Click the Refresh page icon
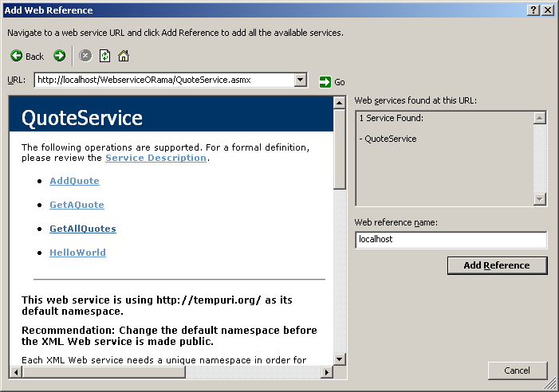Screen dimensions: 559x392 coord(104,56)
